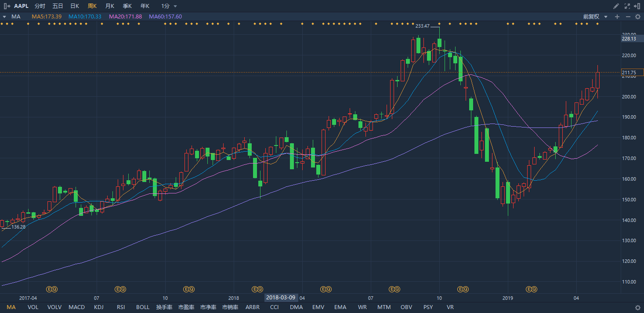
Task: Switch to the 日K daily chart tab
Action: coord(75,6)
